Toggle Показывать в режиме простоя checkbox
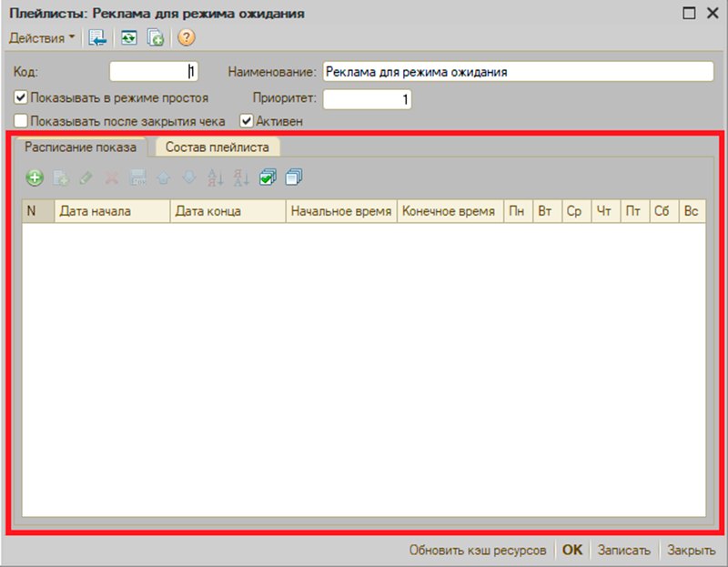Screen dimensions: 728x567 click(x=20, y=97)
